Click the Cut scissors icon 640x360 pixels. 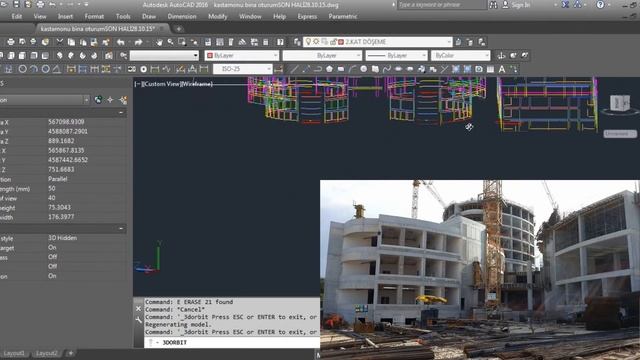pos(60,42)
